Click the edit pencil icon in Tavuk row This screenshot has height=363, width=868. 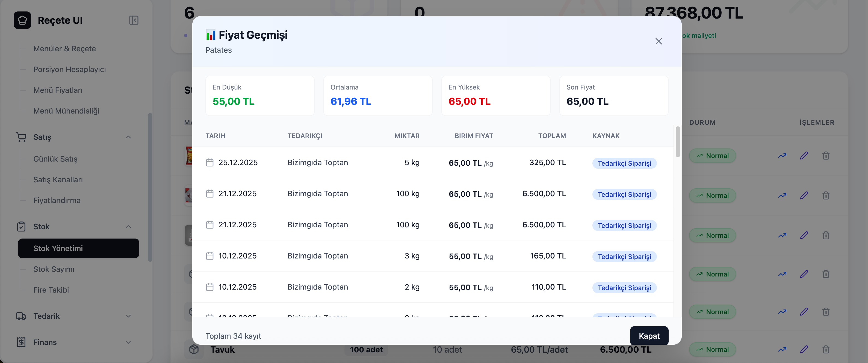pyautogui.click(x=804, y=350)
